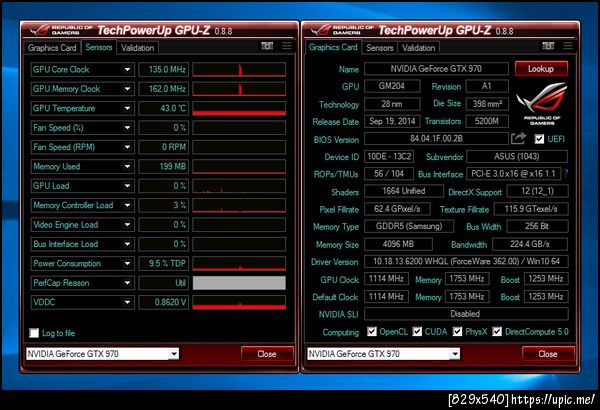Enable Log to file checkbox
600x410 pixels.
coord(34,333)
